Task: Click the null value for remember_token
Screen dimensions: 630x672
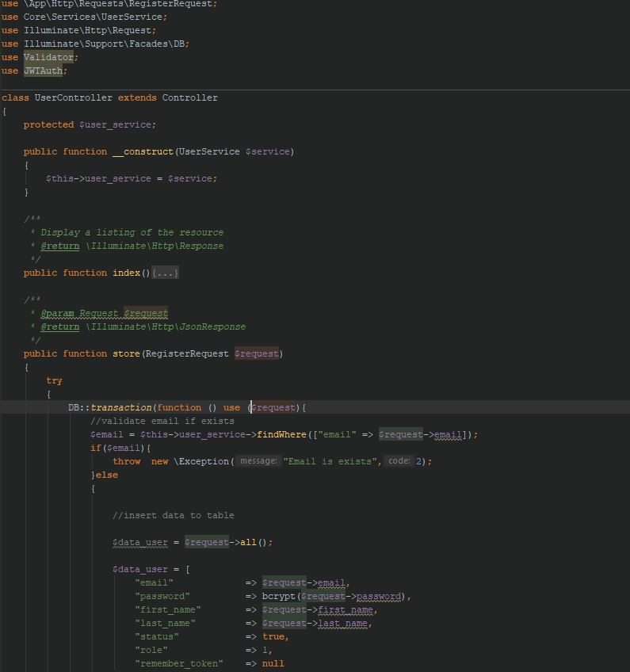Action: (x=273, y=663)
